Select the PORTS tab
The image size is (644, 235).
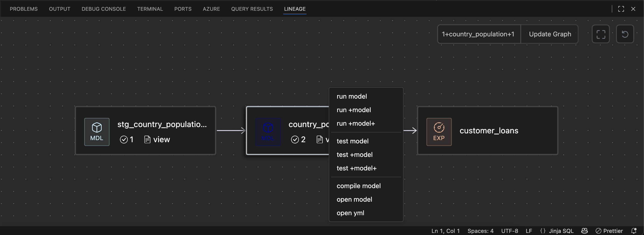click(x=183, y=9)
